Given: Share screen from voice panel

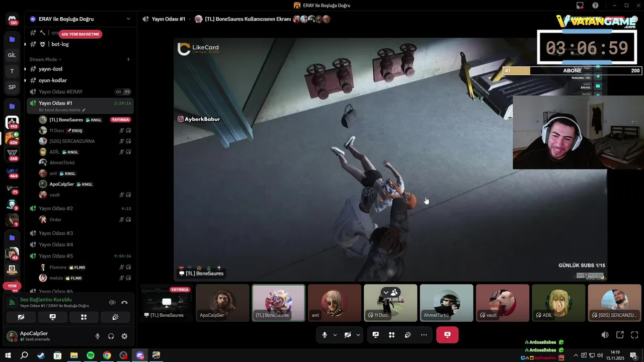Looking at the screenshot, I should click(52, 317).
